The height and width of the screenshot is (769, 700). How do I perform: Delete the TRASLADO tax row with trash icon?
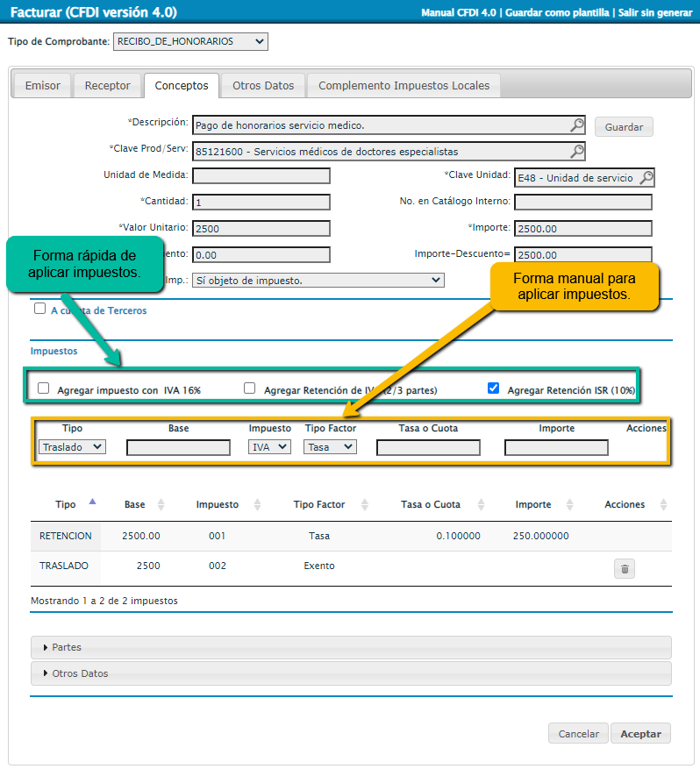[x=625, y=569]
